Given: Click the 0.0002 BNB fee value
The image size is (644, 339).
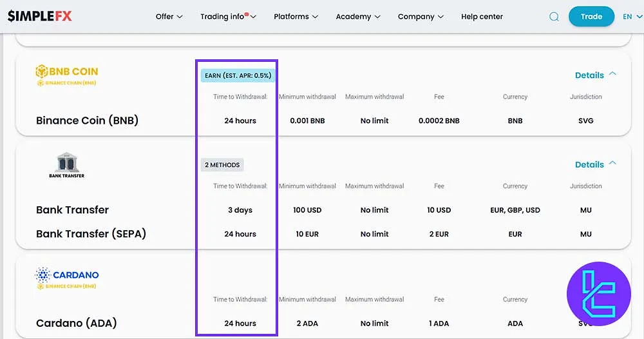Looking at the screenshot, I should coord(439,121).
